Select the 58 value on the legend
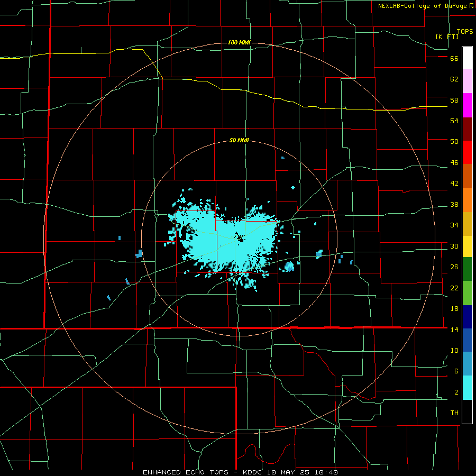 (x=454, y=100)
